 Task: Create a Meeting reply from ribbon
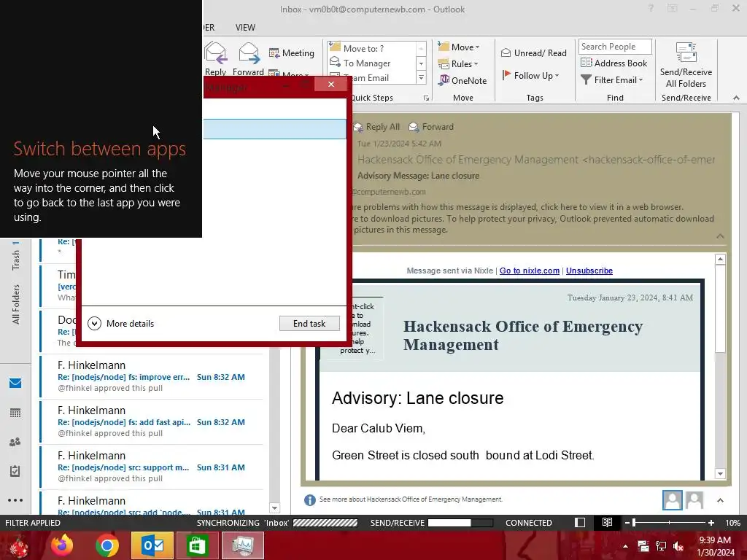pyautogui.click(x=292, y=52)
